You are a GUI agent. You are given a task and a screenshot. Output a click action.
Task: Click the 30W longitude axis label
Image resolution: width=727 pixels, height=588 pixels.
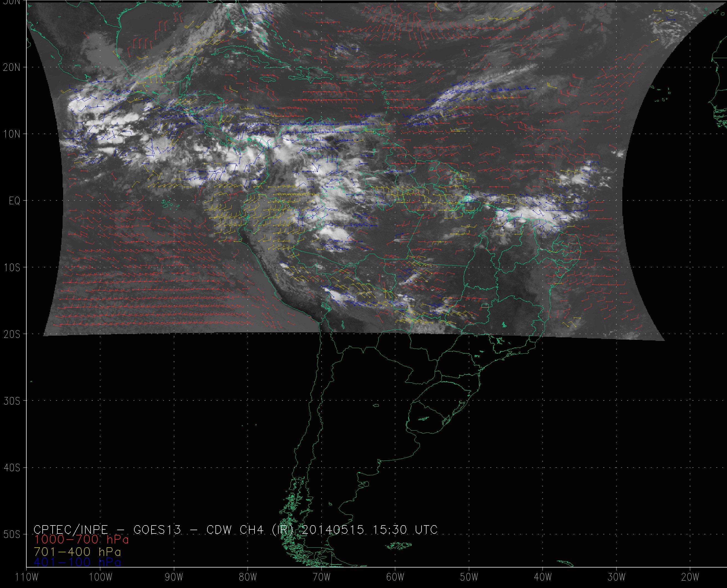pos(616,577)
